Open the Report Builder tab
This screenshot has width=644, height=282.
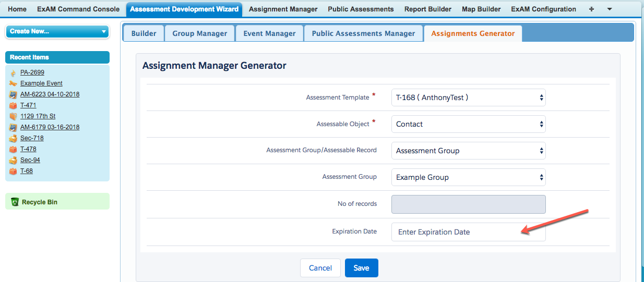[428, 9]
